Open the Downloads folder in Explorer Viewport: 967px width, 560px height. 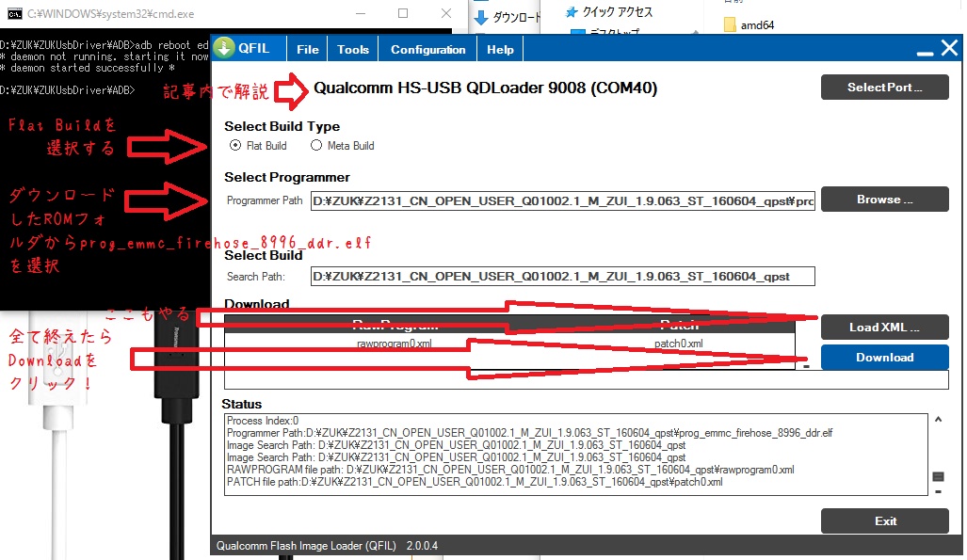pyautogui.click(x=508, y=17)
